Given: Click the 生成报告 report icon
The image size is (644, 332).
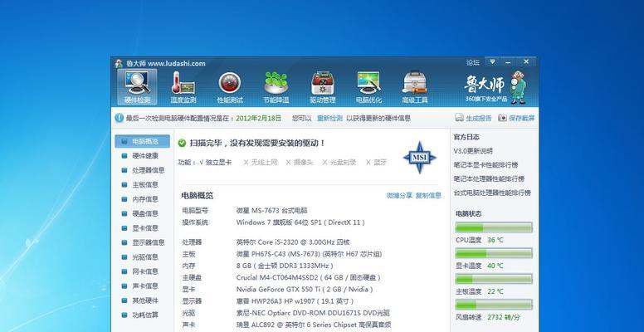Looking at the screenshot, I should coord(459,118).
